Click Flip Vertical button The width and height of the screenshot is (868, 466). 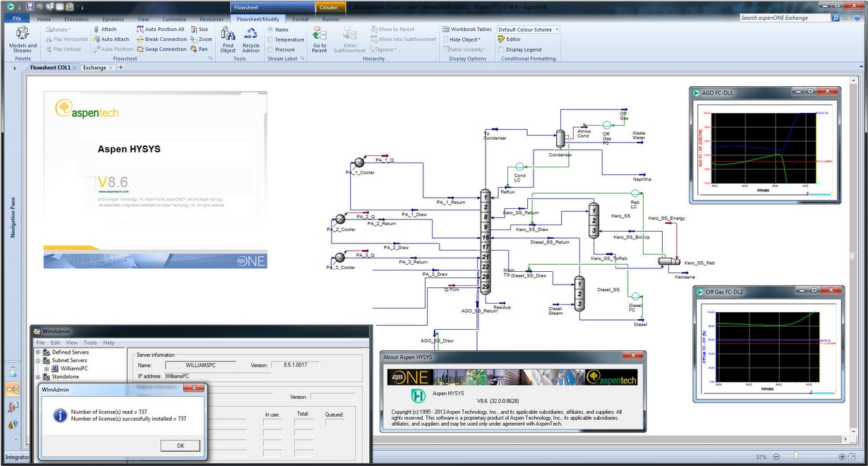(x=63, y=49)
